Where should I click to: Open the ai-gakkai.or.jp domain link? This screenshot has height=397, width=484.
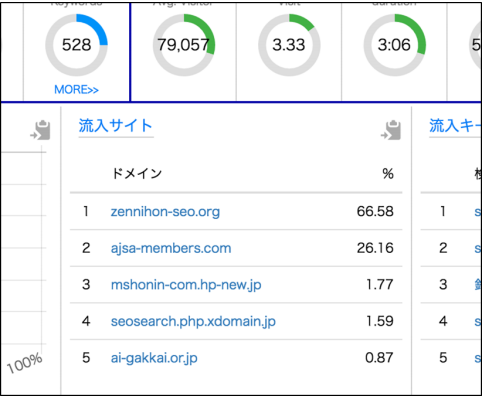(154, 358)
